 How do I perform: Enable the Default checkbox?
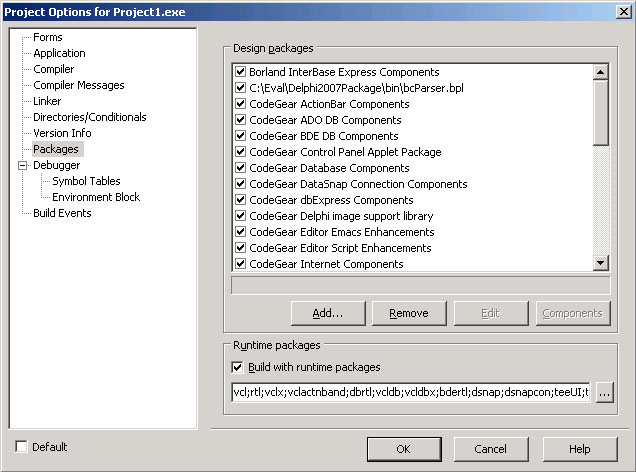[22, 447]
